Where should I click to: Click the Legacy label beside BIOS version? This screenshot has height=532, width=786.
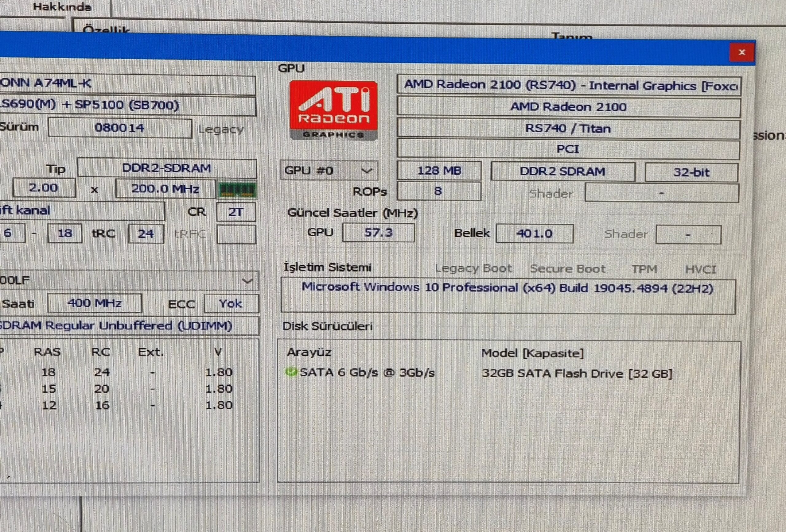pyautogui.click(x=220, y=129)
